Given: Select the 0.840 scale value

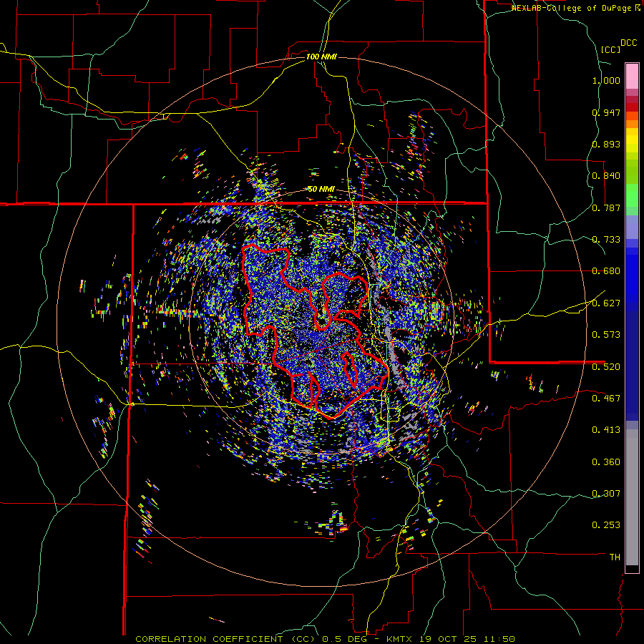Looking at the screenshot, I should [x=606, y=176].
